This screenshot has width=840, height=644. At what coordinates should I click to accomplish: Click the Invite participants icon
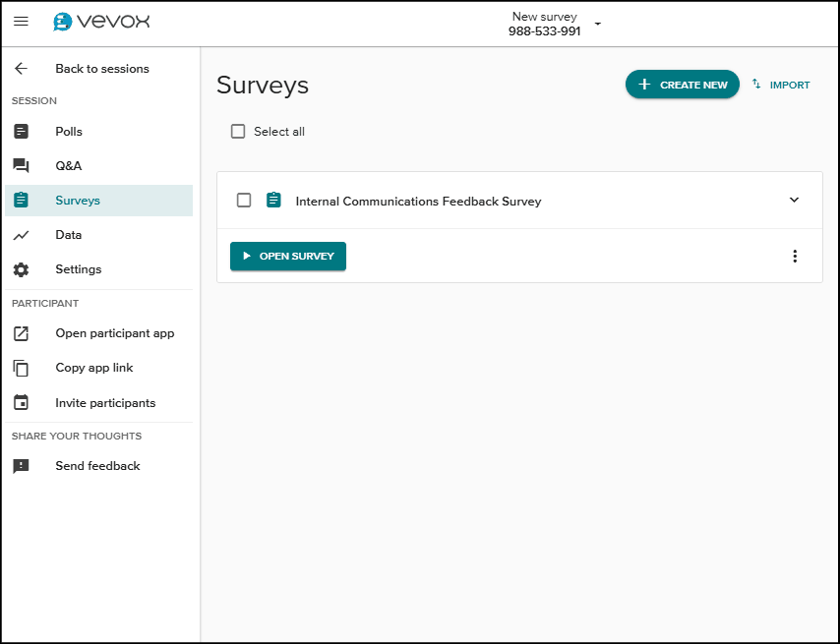click(21, 402)
